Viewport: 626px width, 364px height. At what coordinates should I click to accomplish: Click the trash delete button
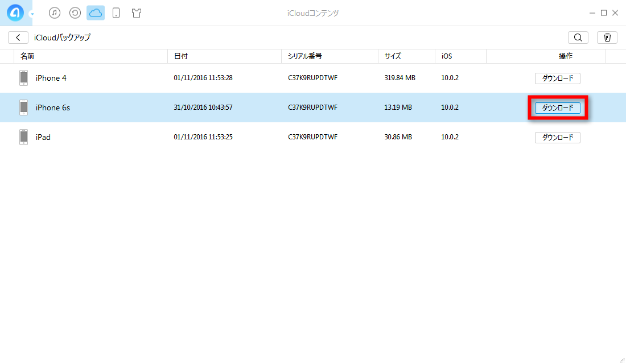pos(607,38)
